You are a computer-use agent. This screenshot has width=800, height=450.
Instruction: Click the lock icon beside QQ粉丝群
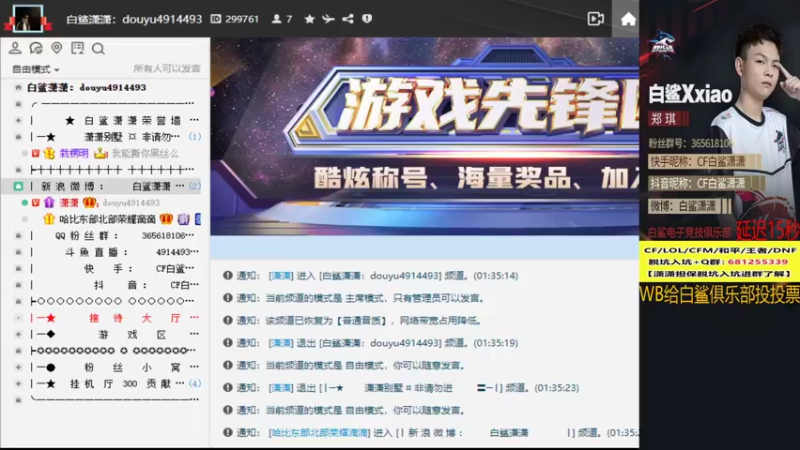click(18, 236)
